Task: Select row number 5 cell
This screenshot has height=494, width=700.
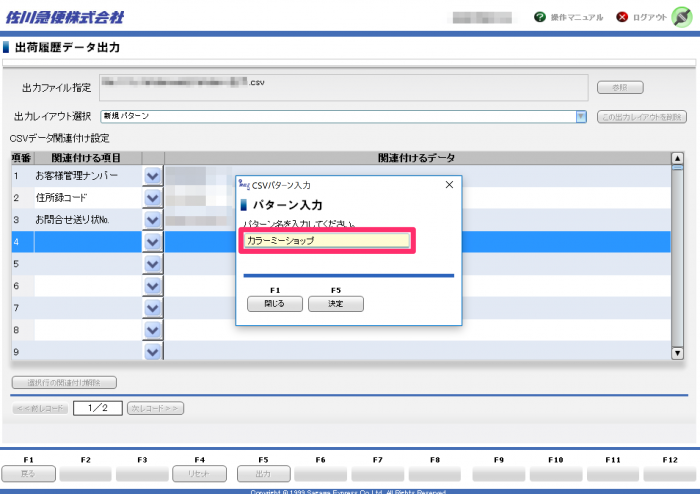Action: pos(22,264)
